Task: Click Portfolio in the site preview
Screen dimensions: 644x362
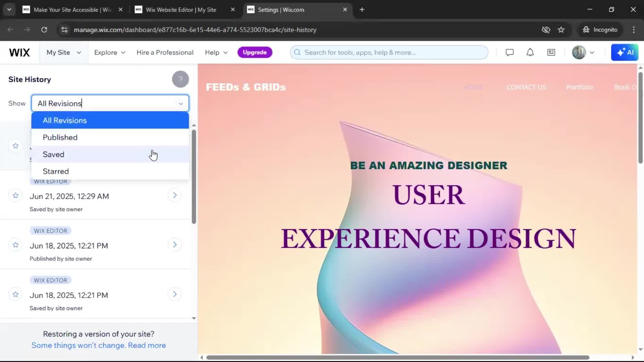Action: (579, 87)
